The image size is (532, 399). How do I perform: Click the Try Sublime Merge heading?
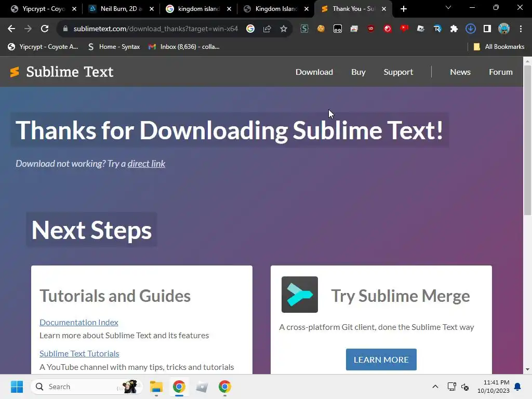(x=401, y=296)
